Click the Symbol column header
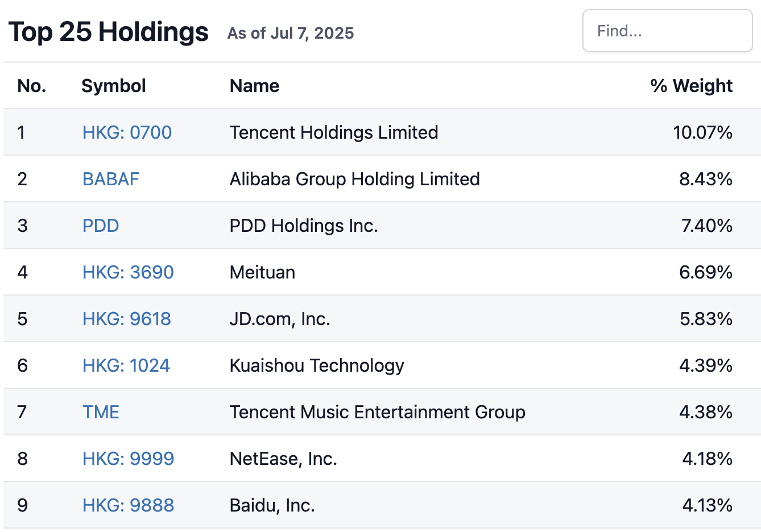This screenshot has width=761, height=532. pos(113,86)
